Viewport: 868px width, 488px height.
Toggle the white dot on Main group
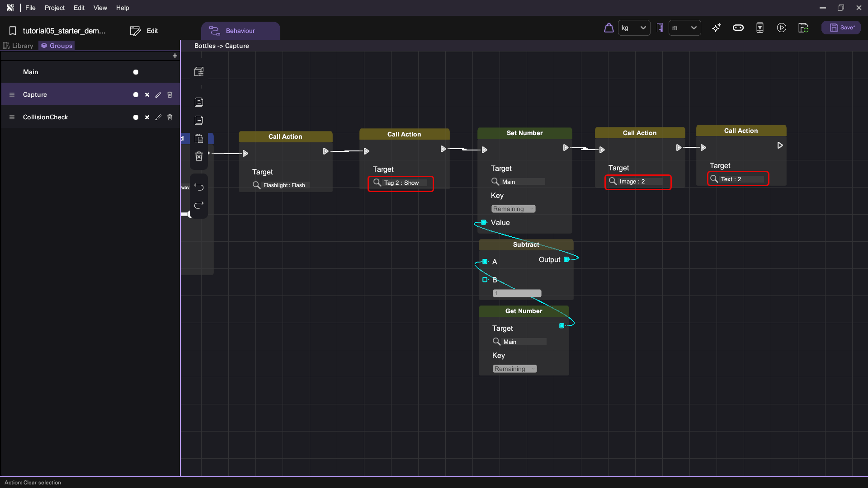136,72
